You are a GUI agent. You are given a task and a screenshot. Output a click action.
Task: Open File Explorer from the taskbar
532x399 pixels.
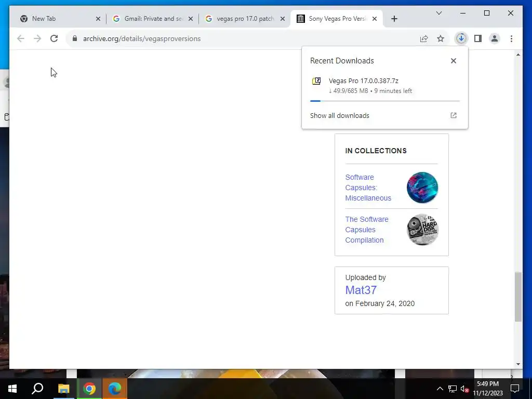(63, 389)
